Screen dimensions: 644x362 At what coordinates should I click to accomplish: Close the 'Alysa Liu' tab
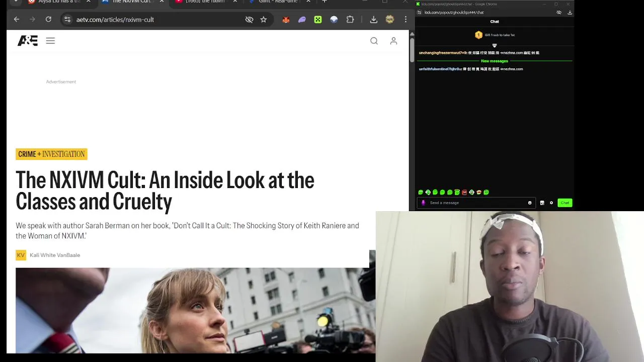pos(89,2)
